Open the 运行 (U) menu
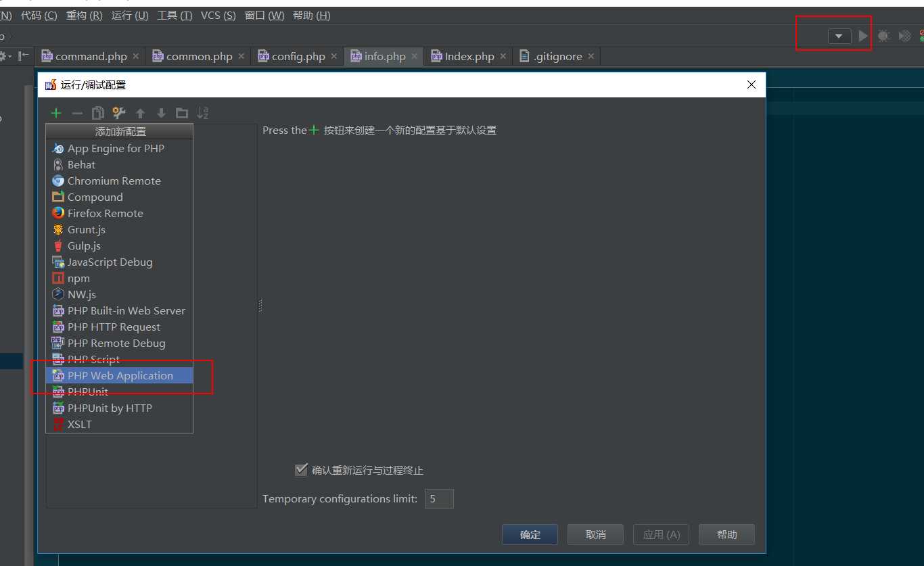 (x=130, y=15)
